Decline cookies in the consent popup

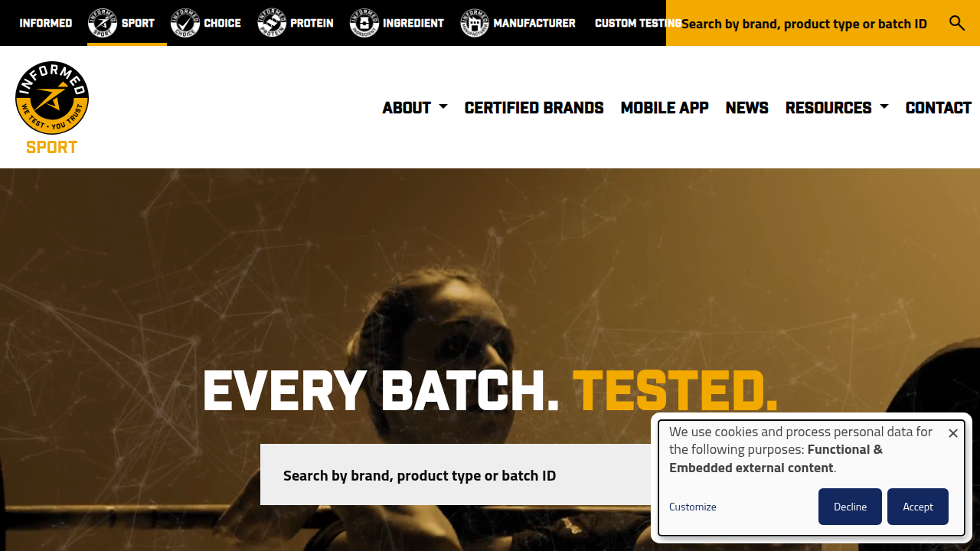point(850,507)
